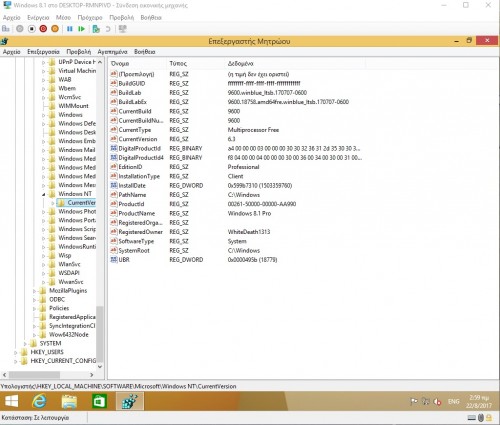The image size is (500, 425).
Task: Select the WSDAPI tree key
Action: [69, 273]
